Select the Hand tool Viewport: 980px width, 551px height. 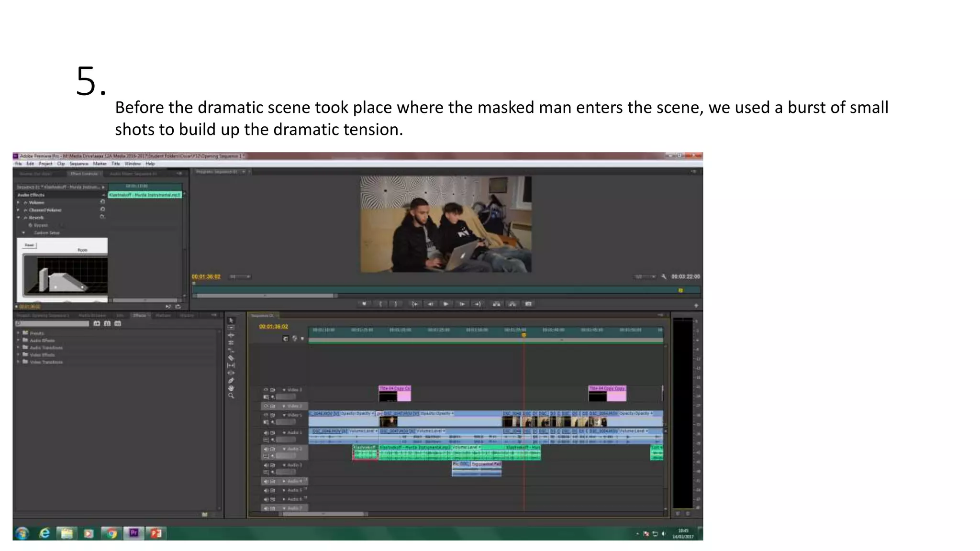point(231,388)
